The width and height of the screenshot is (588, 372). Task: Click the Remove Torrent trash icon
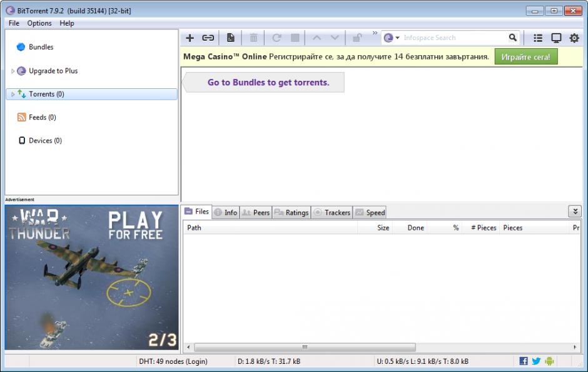coord(253,38)
